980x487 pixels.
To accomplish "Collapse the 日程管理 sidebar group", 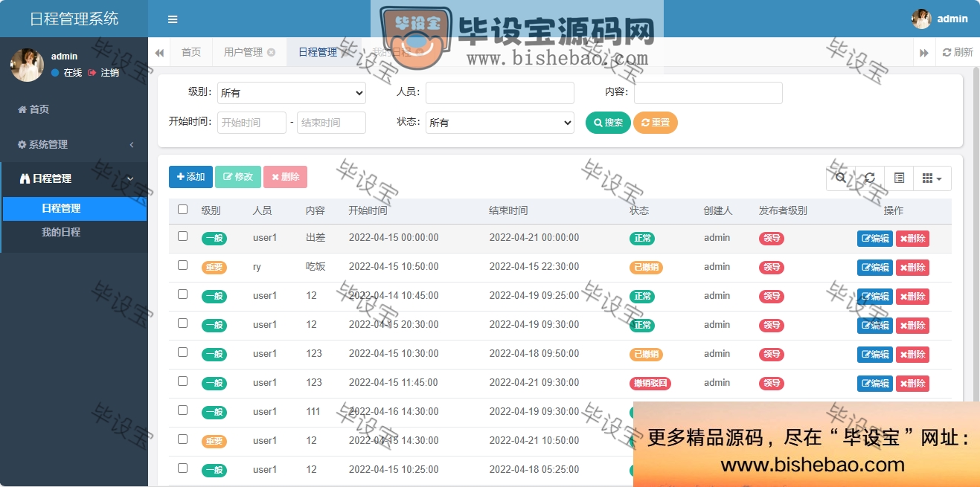I will 74,178.
